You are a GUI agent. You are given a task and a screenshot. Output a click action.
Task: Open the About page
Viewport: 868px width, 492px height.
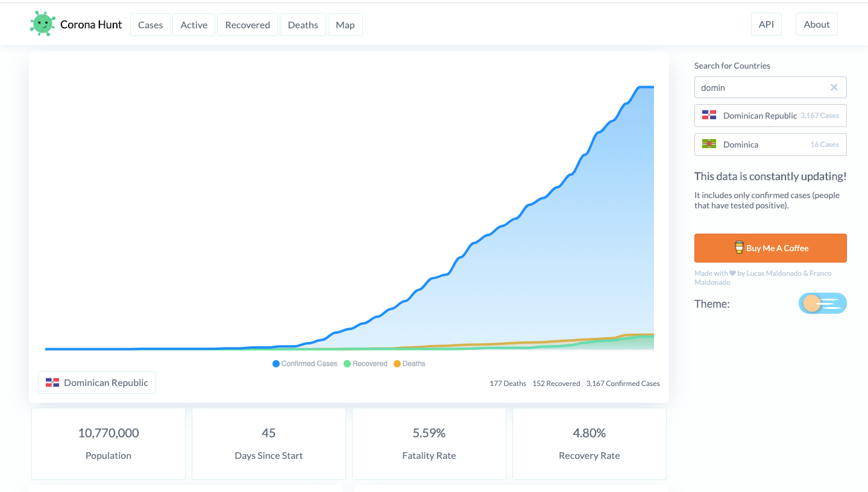816,24
